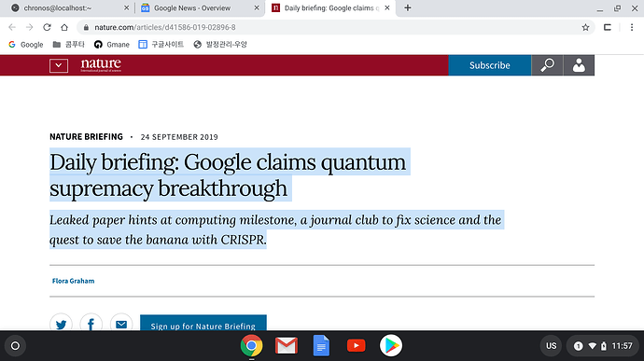Launch Gmail from the shelf
The height and width of the screenshot is (361, 644).
click(287, 346)
